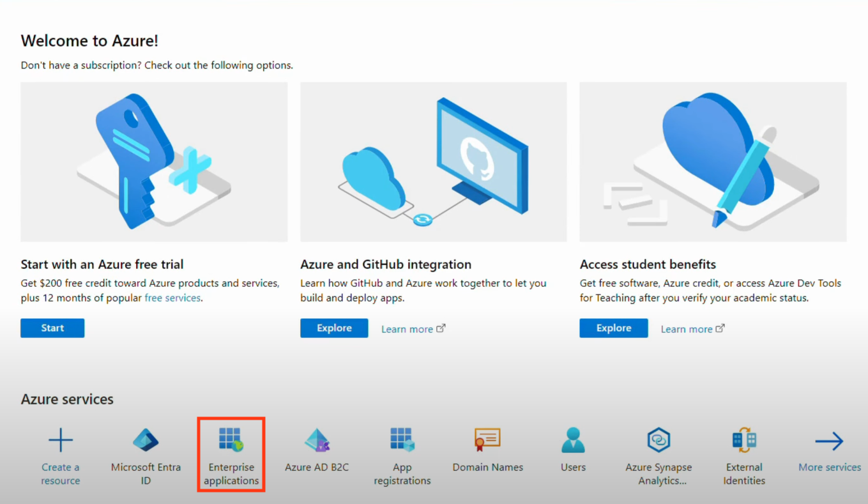868x504 pixels.
Task: Click the external link icon after GitHub Learn more
Action: point(441,328)
